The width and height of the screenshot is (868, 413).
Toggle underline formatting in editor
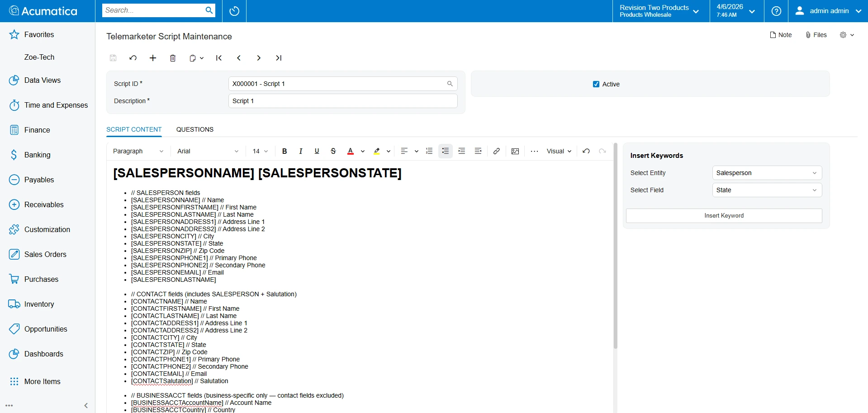(317, 151)
